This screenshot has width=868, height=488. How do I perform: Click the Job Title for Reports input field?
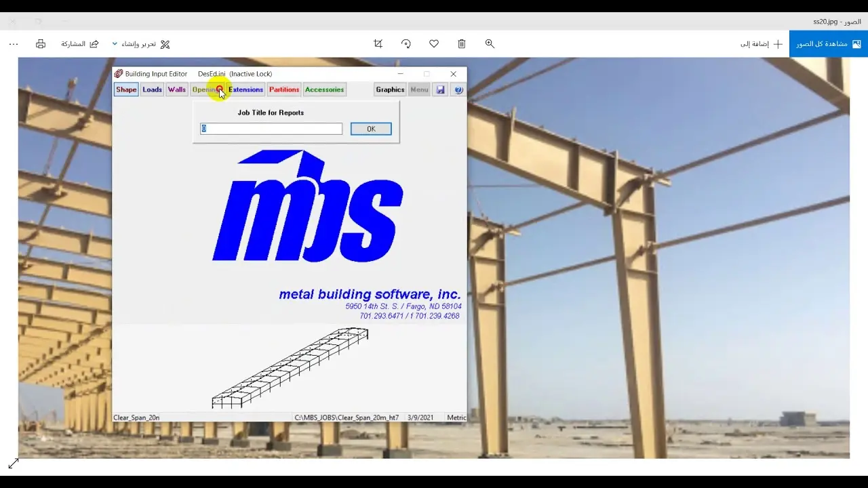tap(271, 129)
